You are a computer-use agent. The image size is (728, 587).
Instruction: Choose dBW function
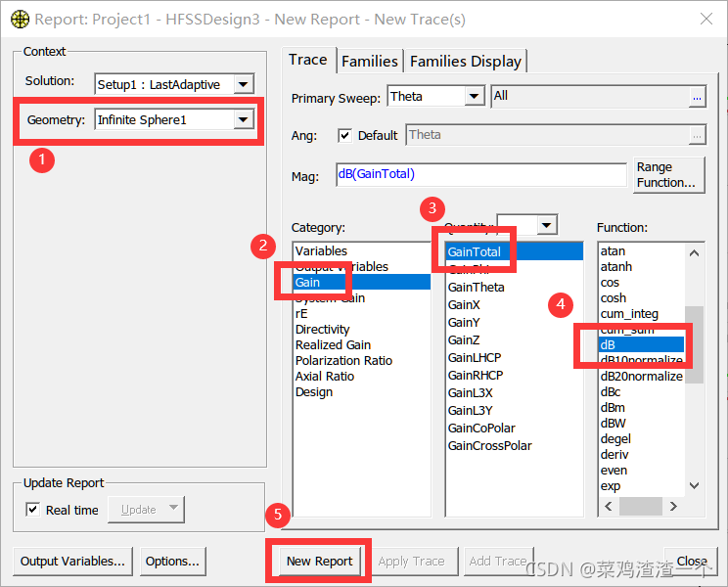pyautogui.click(x=614, y=424)
